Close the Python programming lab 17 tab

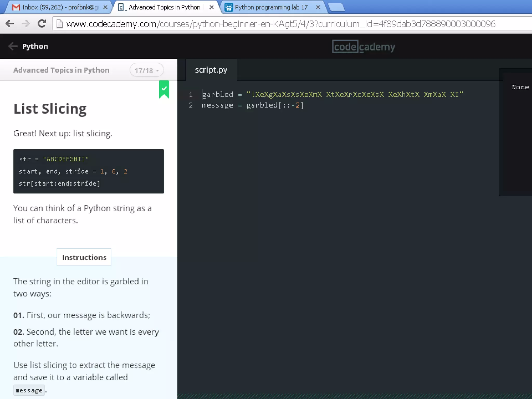pos(318,7)
